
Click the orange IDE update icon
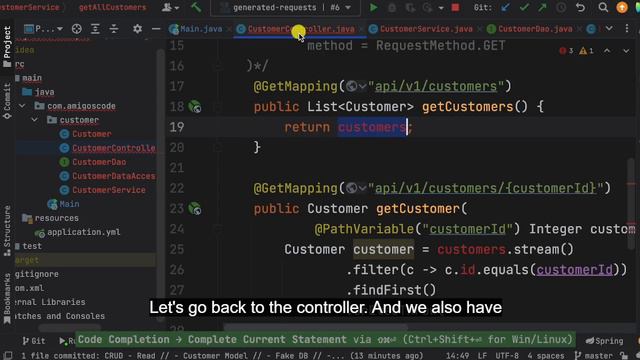pyautogui.click(x=622, y=7)
